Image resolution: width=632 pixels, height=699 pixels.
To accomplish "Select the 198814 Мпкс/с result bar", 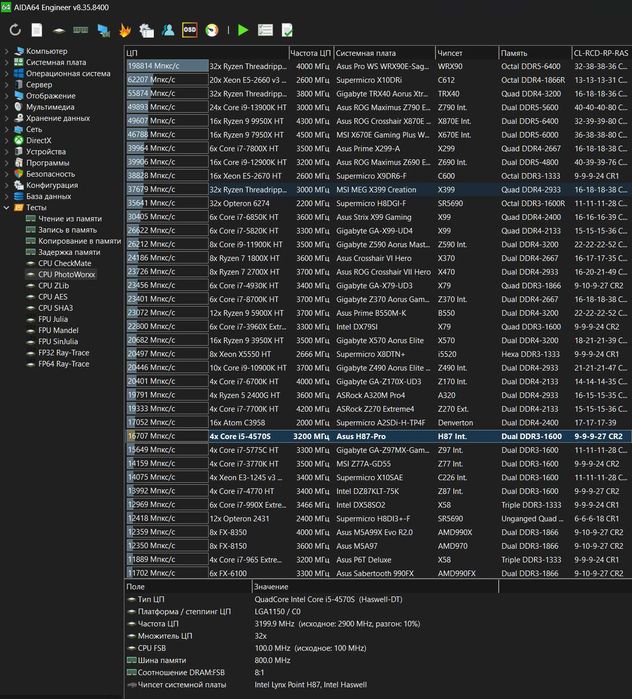I will click(167, 66).
